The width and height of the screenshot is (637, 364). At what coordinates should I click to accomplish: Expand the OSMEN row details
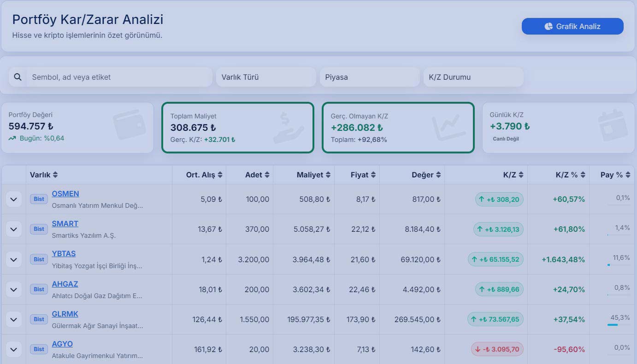(x=14, y=199)
